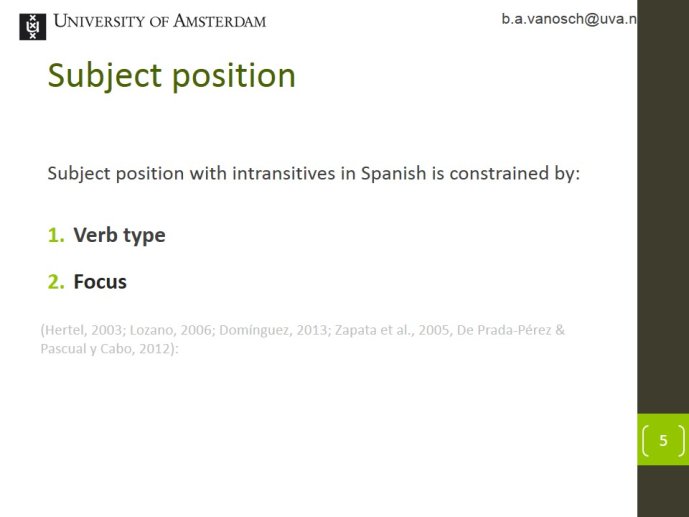Open the b.a.vanosch@uva.nl email address

(x=569, y=19)
